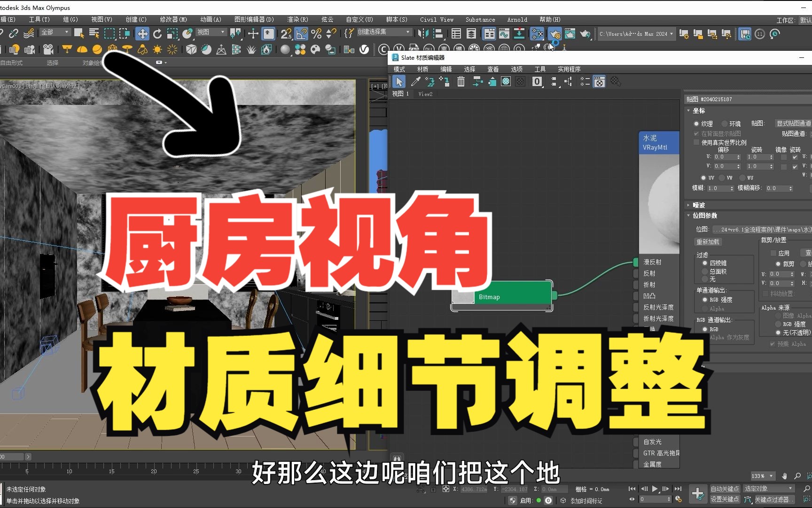Open Render Setup teapot with gear
The width and height of the screenshot is (812, 508).
[x=554, y=34]
